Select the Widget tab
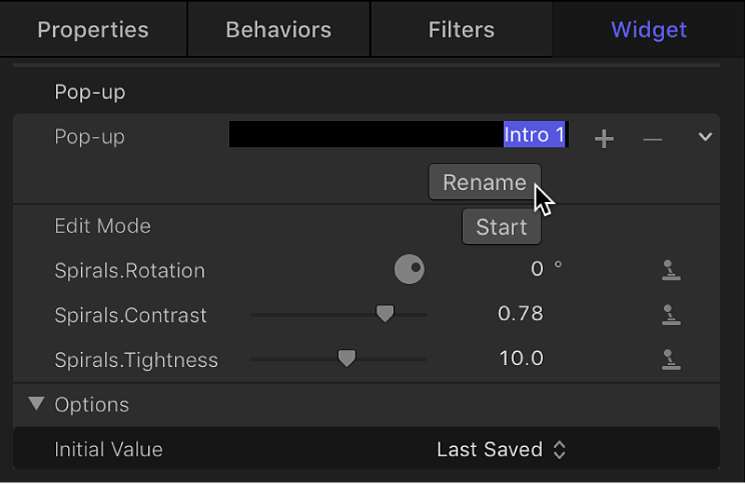 (x=649, y=29)
